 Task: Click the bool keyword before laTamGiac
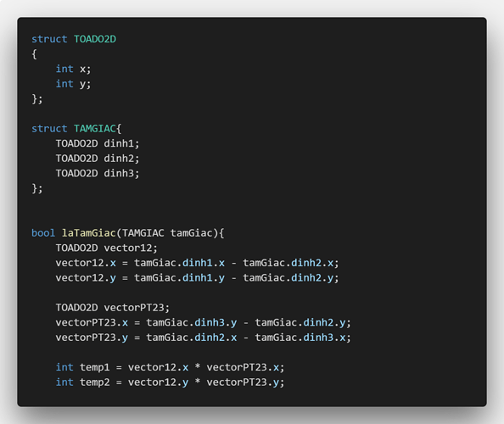point(43,233)
